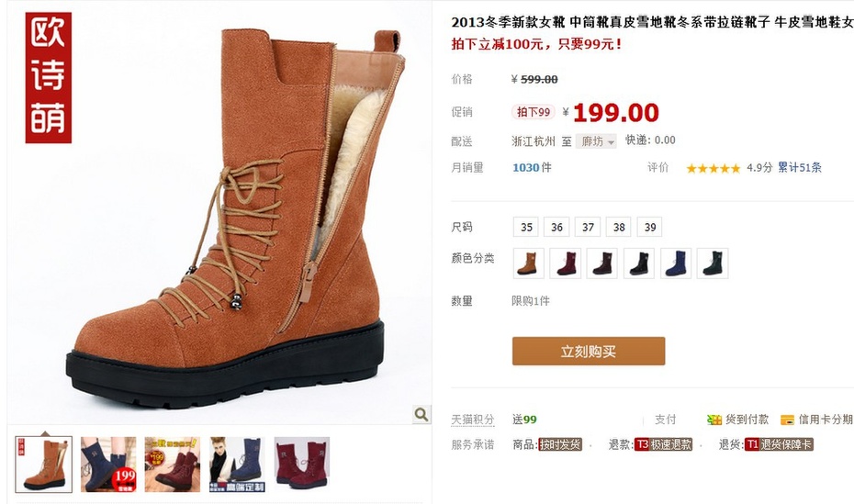
Task: Open the 廊坊 delivery city dropdown
Action: (x=596, y=141)
